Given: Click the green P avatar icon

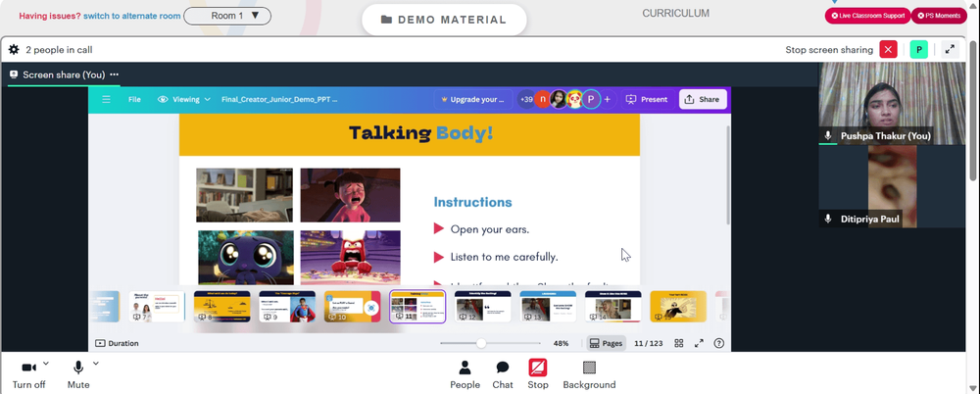Looking at the screenshot, I should click(x=919, y=49).
